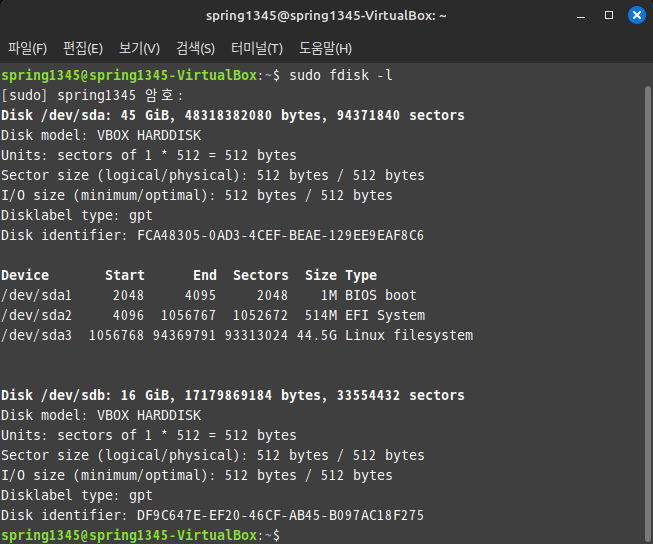Maximize the terminal window
The height and width of the screenshot is (544, 653).
click(609, 15)
